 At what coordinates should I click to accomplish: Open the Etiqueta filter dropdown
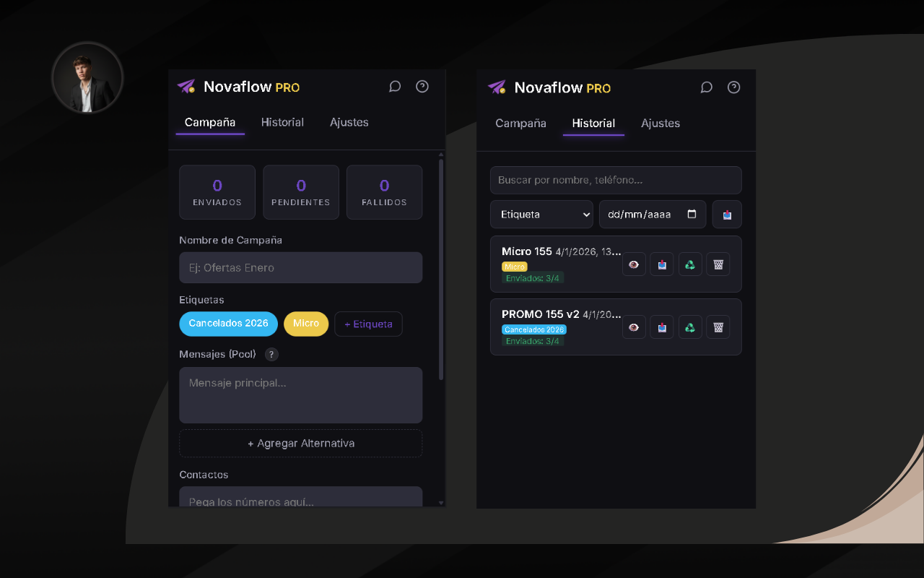click(x=541, y=214)
